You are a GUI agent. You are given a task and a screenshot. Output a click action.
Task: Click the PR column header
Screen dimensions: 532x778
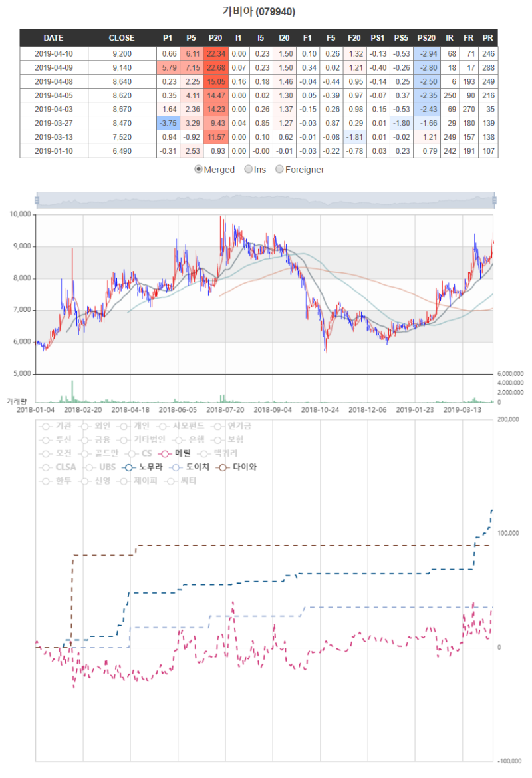tap(488, 38)
